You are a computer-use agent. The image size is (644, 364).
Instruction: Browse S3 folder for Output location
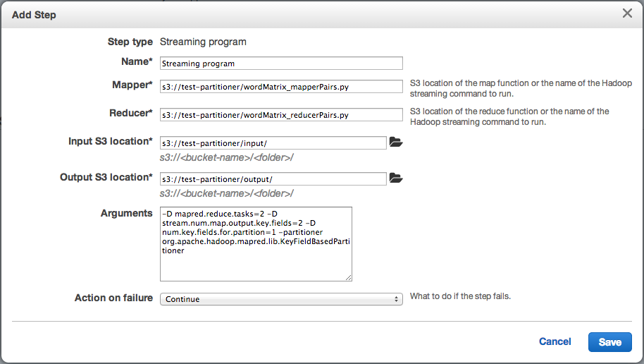[x=396, y=178]
